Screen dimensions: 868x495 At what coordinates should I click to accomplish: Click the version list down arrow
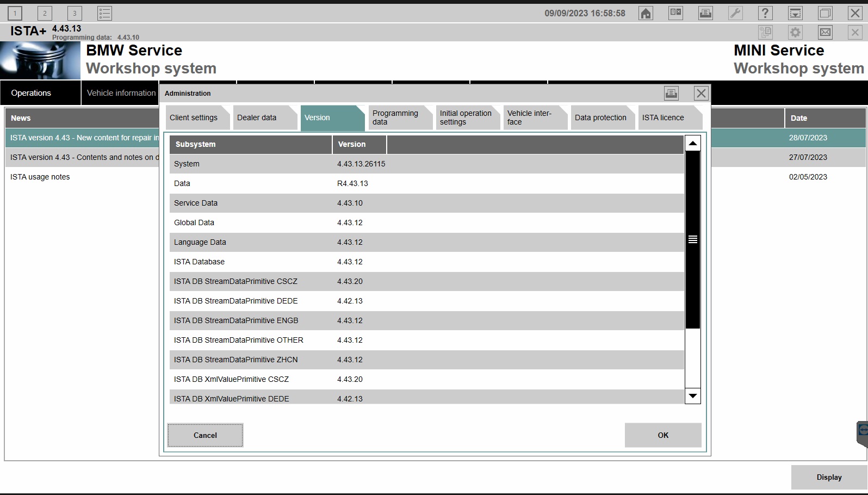coord(693,396)
